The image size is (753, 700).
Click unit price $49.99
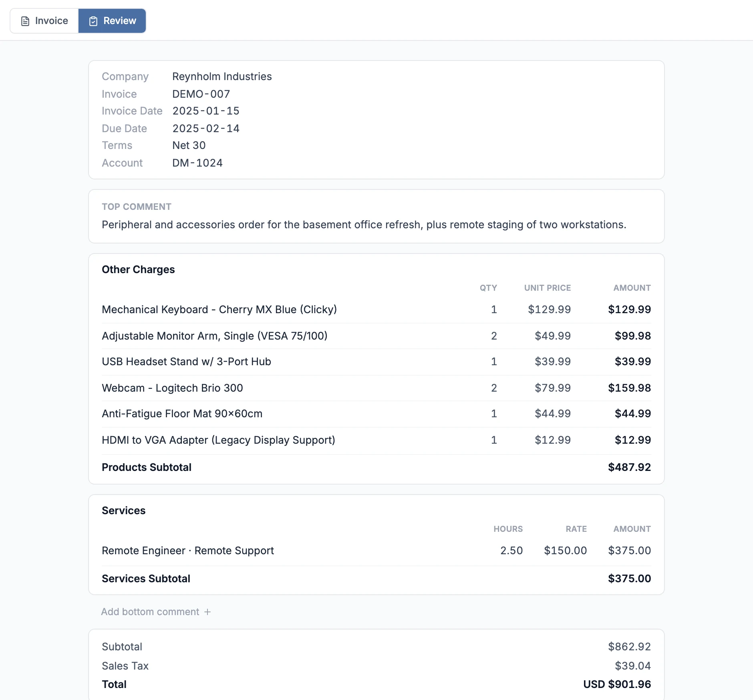click(x=553, y=336)
